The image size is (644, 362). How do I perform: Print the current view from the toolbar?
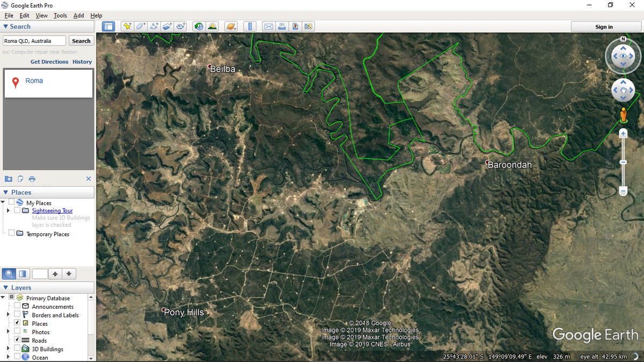tap(282, 26)
